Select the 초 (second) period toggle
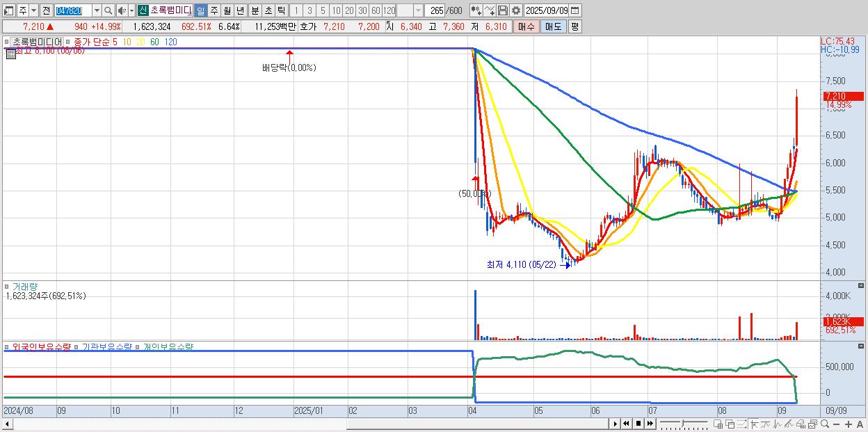This screenshot has height=432, width=868. (268, 10)
